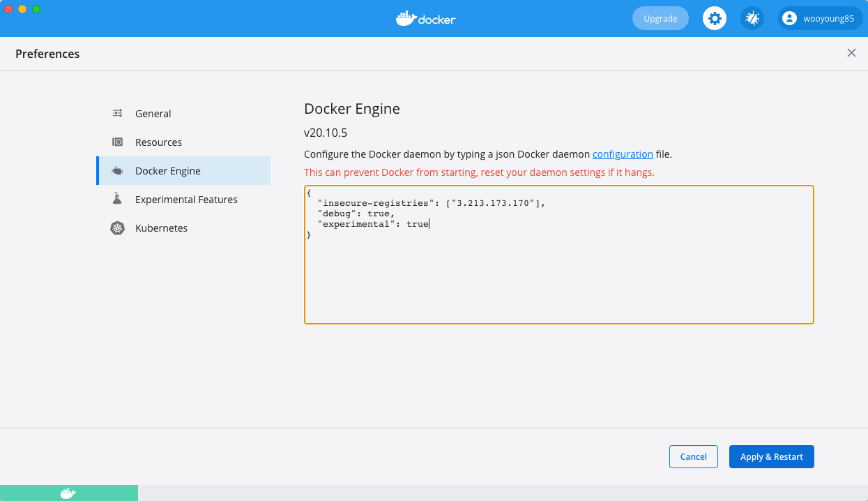The image size is (868, 501).
Task: Click inside the daemon JSON editor
Action: 559,255
